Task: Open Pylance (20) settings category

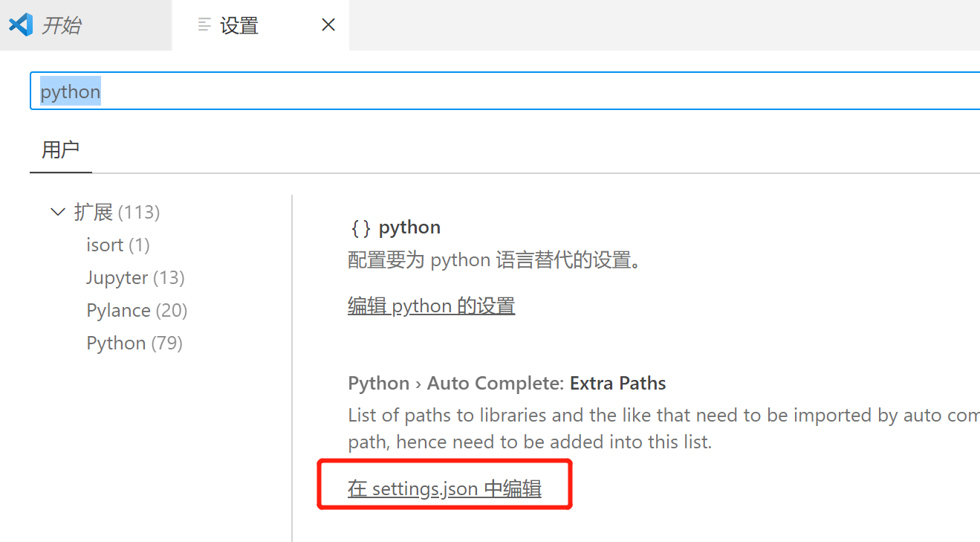Action: pos(137,310)
